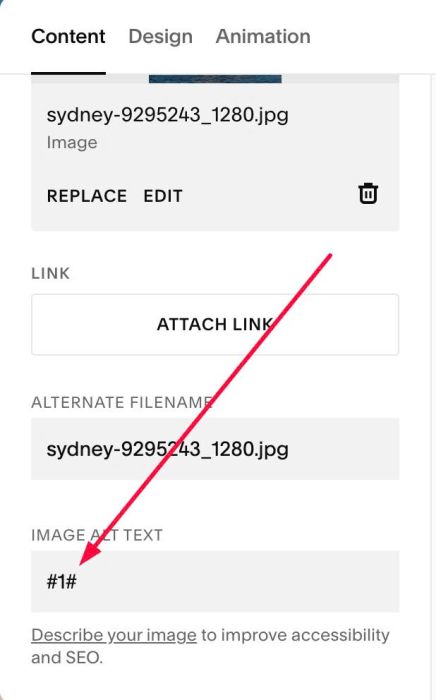Click the "accessibility and SEO" helper text
Image resolution: width=436 pixels, height=700 pixels.
(x=210, y=646)
